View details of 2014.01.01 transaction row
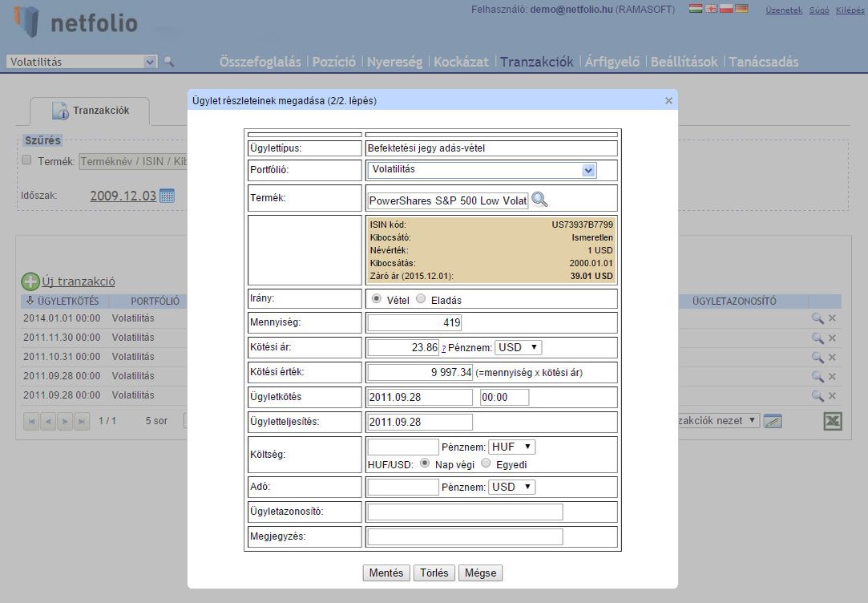This screenshot has width=868, height=603. tap(817, 318)
